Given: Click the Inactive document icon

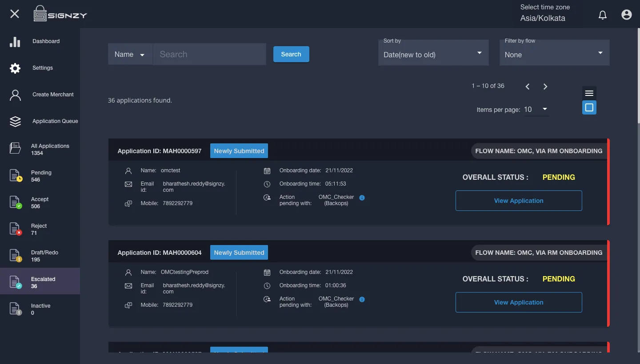Looking at the screenshot, I should pos(16,309).
